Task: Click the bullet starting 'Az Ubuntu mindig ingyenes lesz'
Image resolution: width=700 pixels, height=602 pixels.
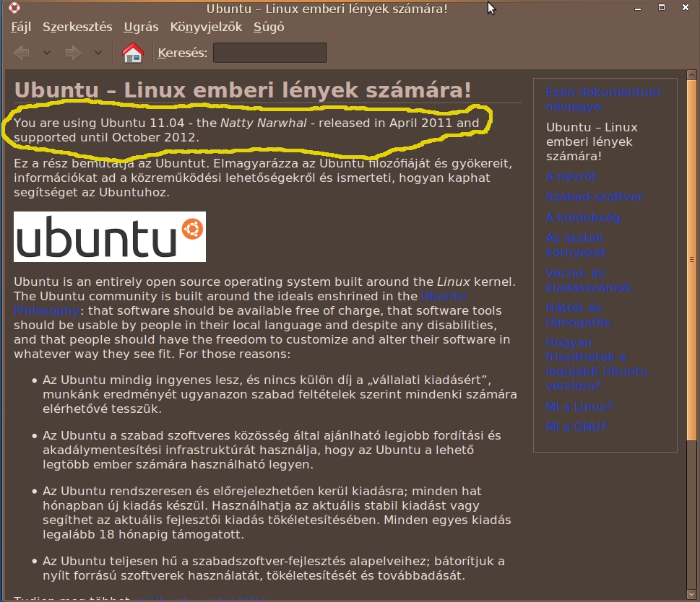Action: coord(280,394)
